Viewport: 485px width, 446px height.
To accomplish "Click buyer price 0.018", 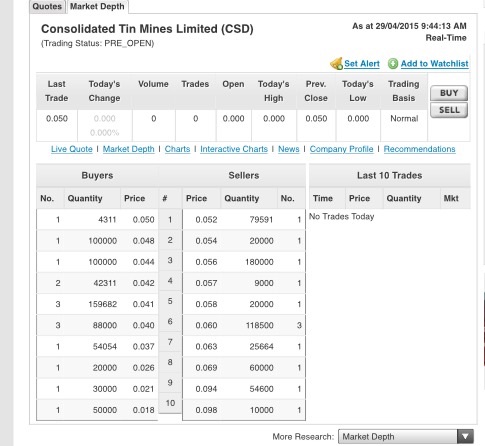I will pyautogui.click(x=143, y=410).
